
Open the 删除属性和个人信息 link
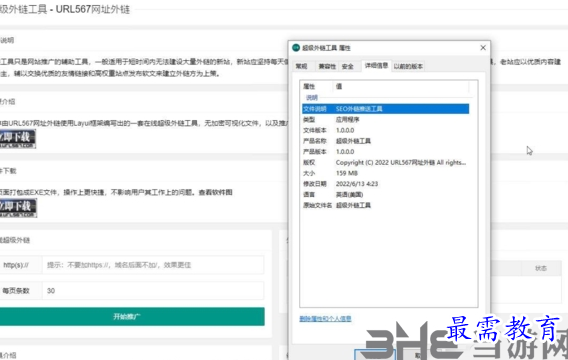click(x=325, y=319)
